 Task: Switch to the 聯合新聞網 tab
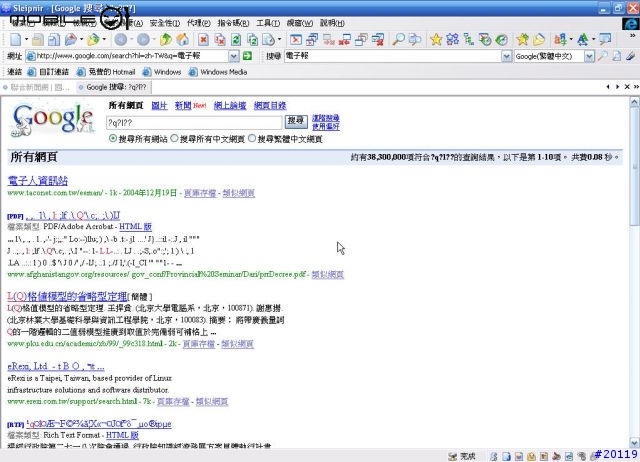point(38,87)
